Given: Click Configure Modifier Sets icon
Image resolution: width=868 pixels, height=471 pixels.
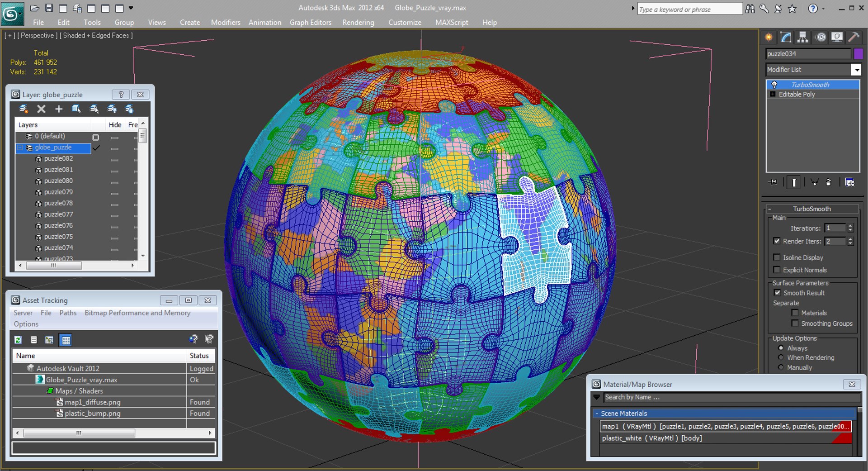Looking at the screenshot, I should pos(850,182).
